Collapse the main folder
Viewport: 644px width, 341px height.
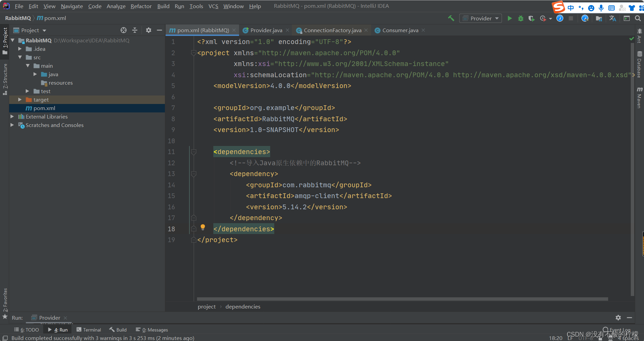28,66
